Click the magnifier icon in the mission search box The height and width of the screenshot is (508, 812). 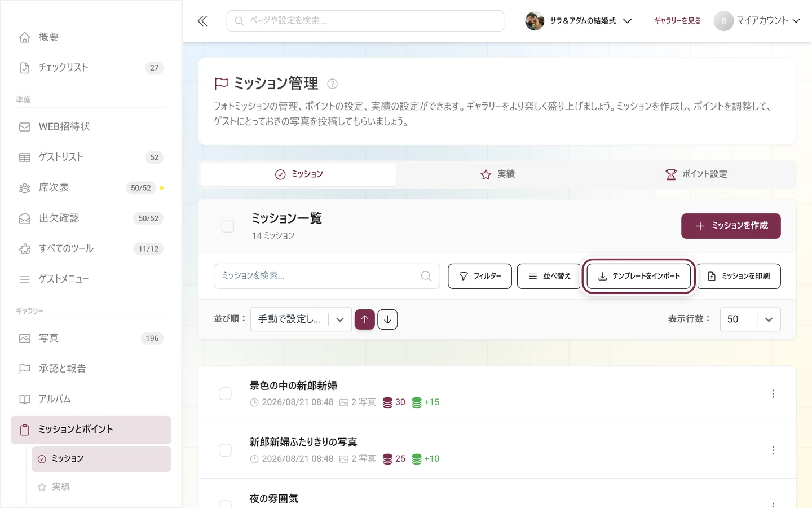tap(426, 276)
